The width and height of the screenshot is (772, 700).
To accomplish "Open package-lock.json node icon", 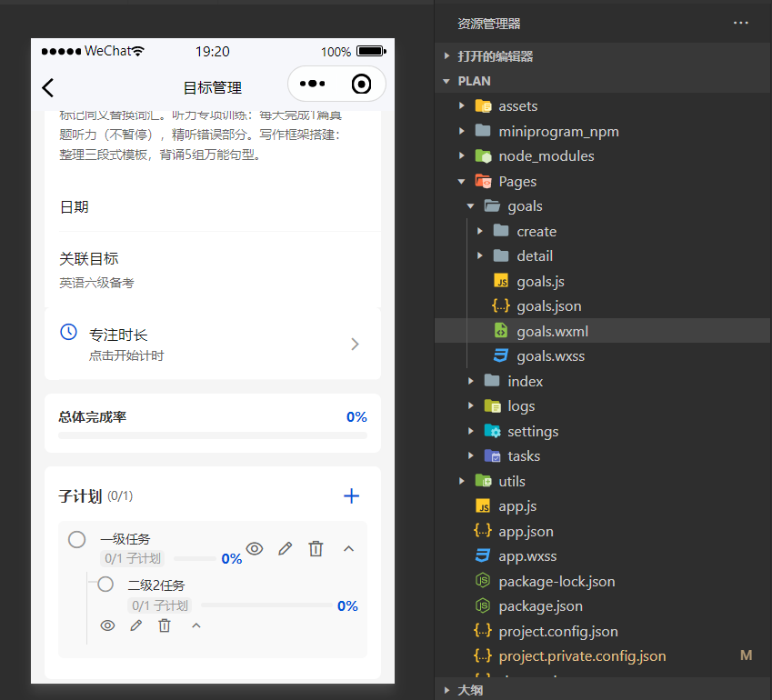I will 483,581.
